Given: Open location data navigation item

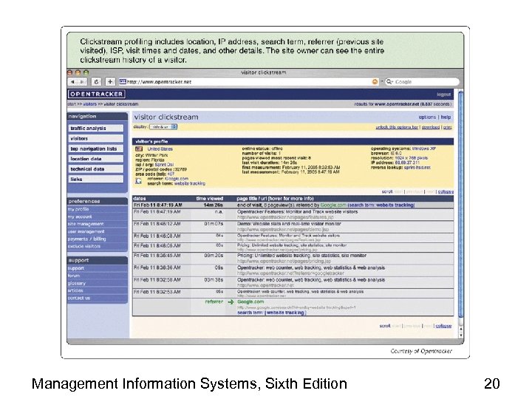Looking at the screenshot, I should click(x=96, y=159).
